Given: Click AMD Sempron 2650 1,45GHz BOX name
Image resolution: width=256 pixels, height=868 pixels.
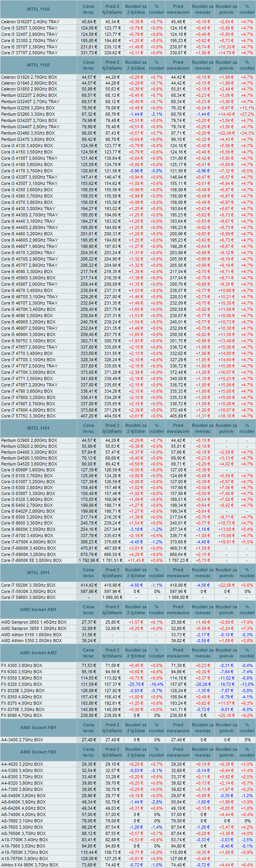Looking at the screenshot, I should tap(34, 622).
